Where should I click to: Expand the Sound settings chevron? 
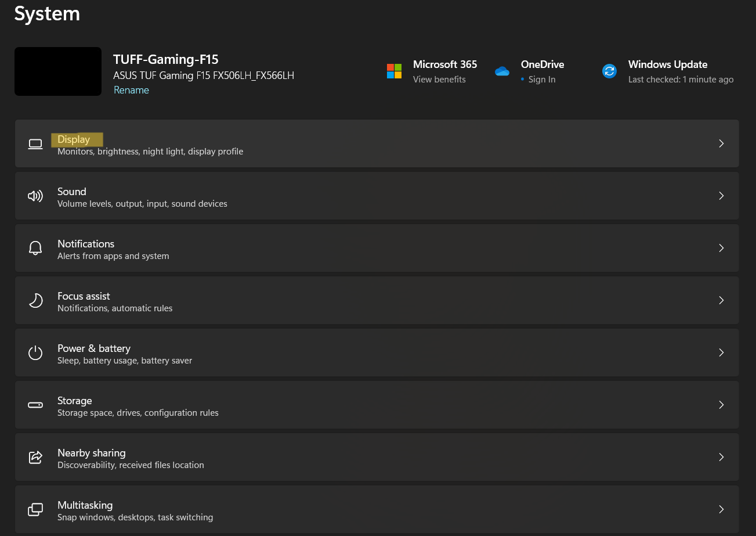click(x=721, y=196)
